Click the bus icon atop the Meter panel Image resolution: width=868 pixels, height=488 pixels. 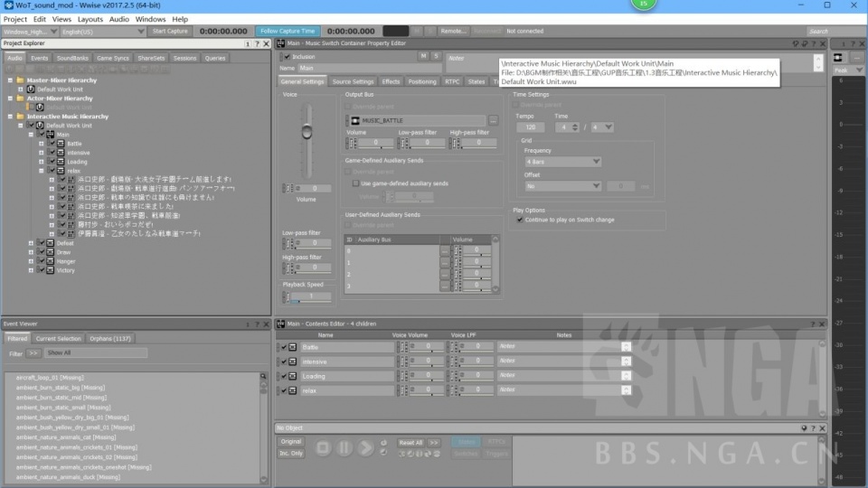point(838,58)
